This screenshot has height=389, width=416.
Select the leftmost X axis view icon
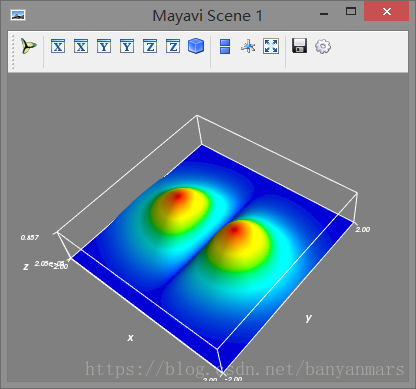click(58, 46)
